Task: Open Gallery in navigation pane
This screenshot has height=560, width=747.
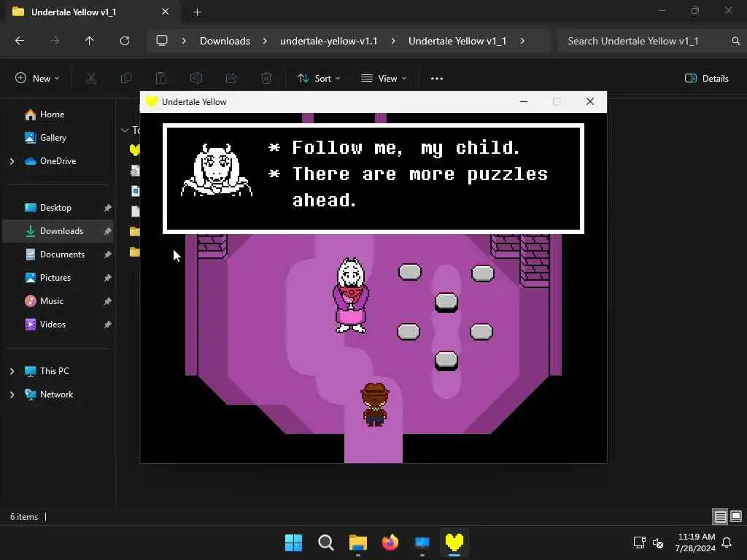Action: (53, 138)
